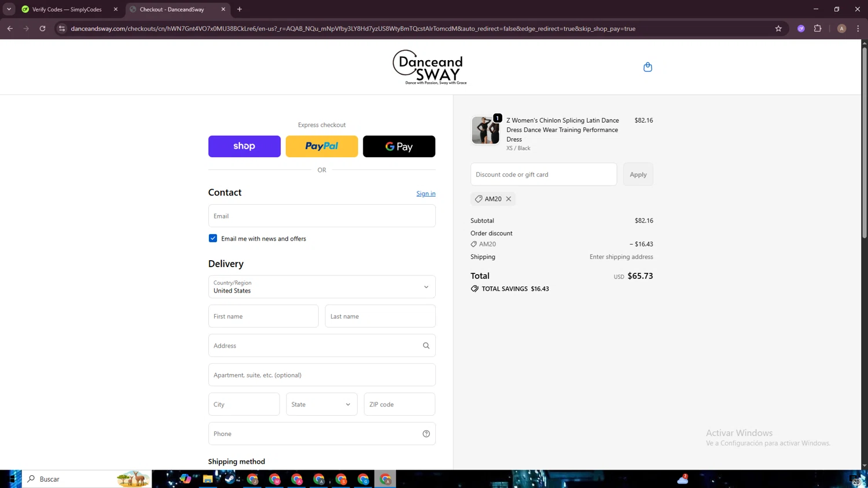
Task: Click the Sign in link
Action: coord(426,194)
